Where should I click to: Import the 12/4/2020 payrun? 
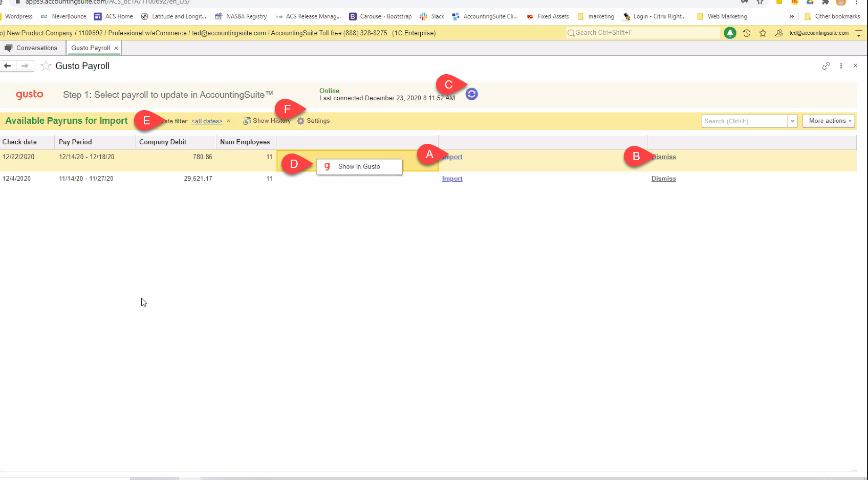click(x=452, y=179)
